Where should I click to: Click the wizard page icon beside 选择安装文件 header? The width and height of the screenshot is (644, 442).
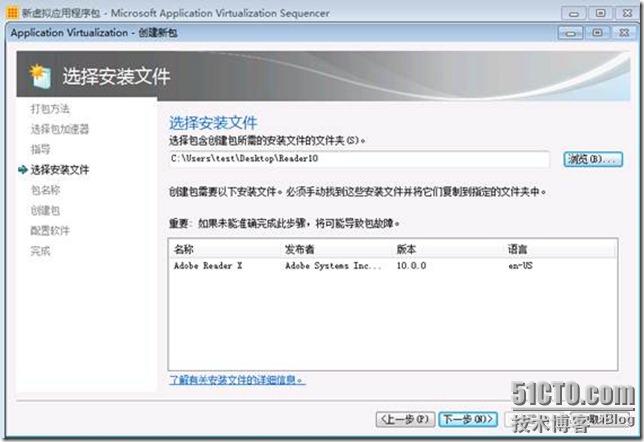click(x=41, y=76)
